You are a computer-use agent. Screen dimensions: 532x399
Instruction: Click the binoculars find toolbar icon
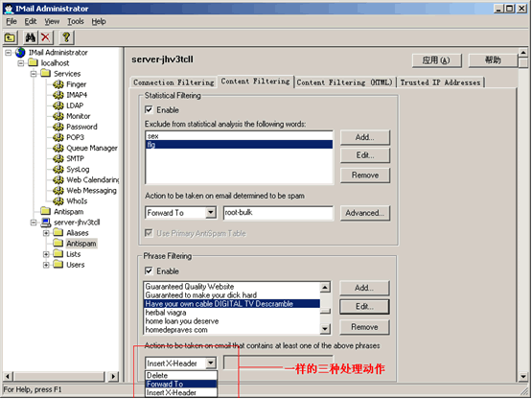pyautogui.click(x=31, y=37)
